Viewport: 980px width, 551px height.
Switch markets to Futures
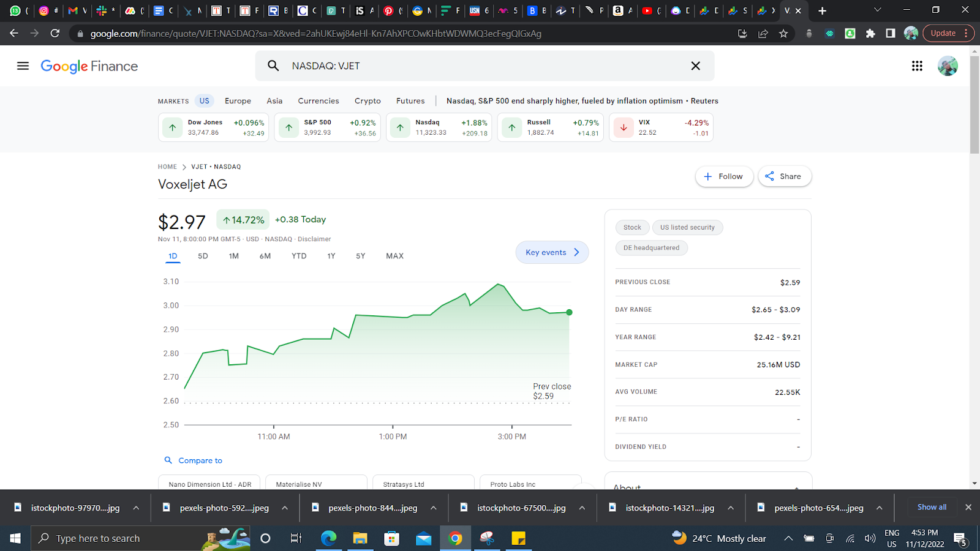(x=410, y=101)
